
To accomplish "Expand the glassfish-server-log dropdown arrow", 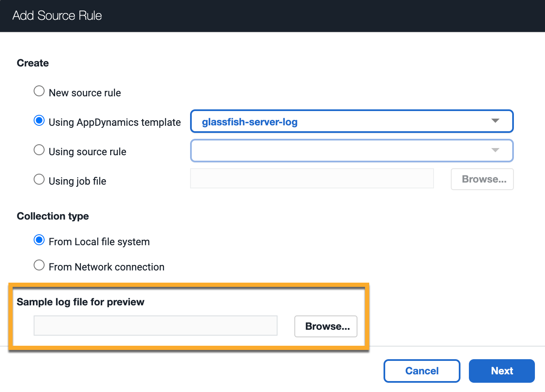I will point(495,121).
